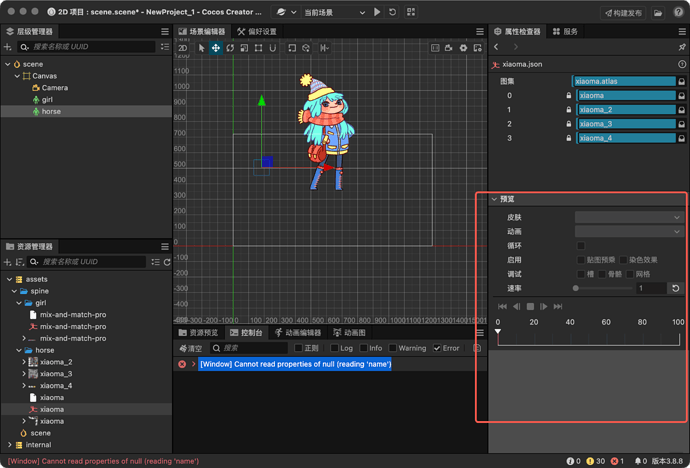Collapse all nodes in hierarchy panel

pos(165,47)
